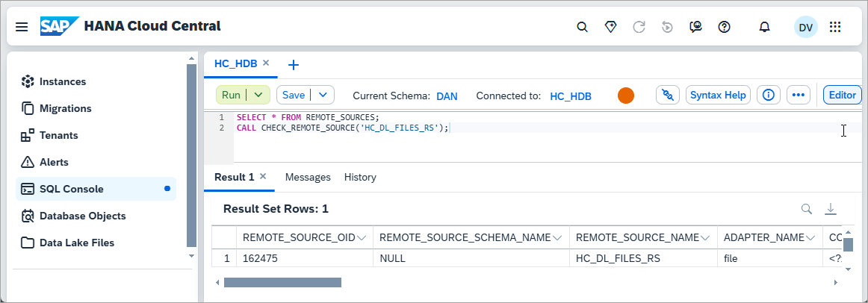Click the sidebar vertical scrollbar thumb
Screen dimensions: 868x303
pyautogui.click(x=191, y=156)
